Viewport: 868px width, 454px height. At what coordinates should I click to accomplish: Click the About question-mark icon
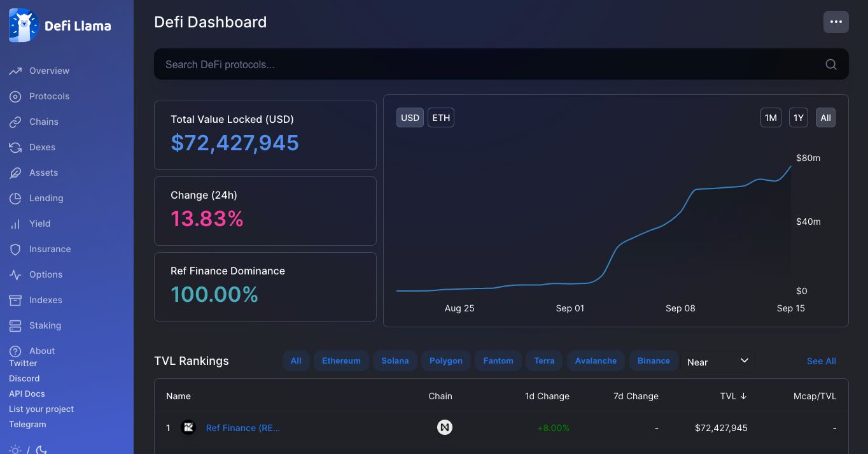click(x=15, y=351)
